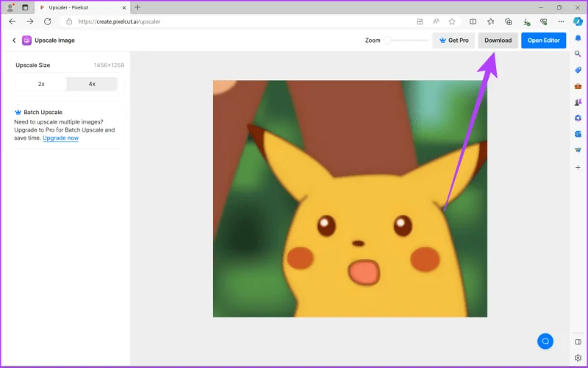Select the 2x upscale size
Viewport: 588px width, 368px height.
click(x=41, y=84)
